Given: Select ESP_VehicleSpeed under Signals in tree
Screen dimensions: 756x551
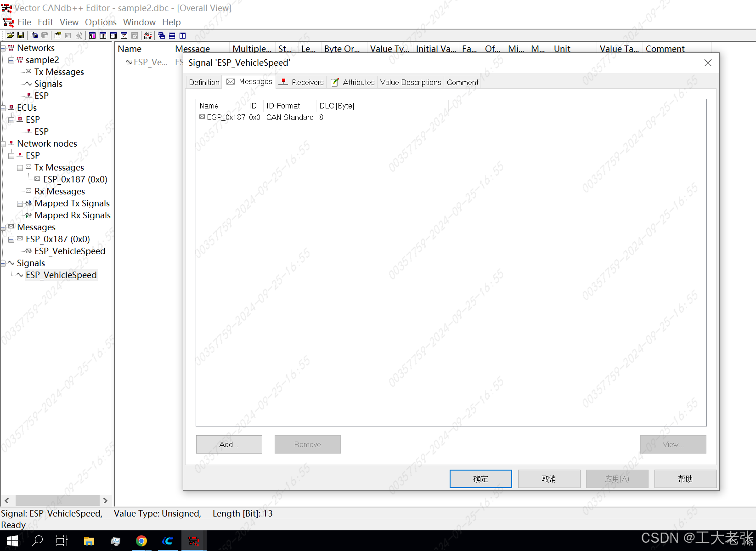Looking at the screenshot, I should click(x=61, y=275).
